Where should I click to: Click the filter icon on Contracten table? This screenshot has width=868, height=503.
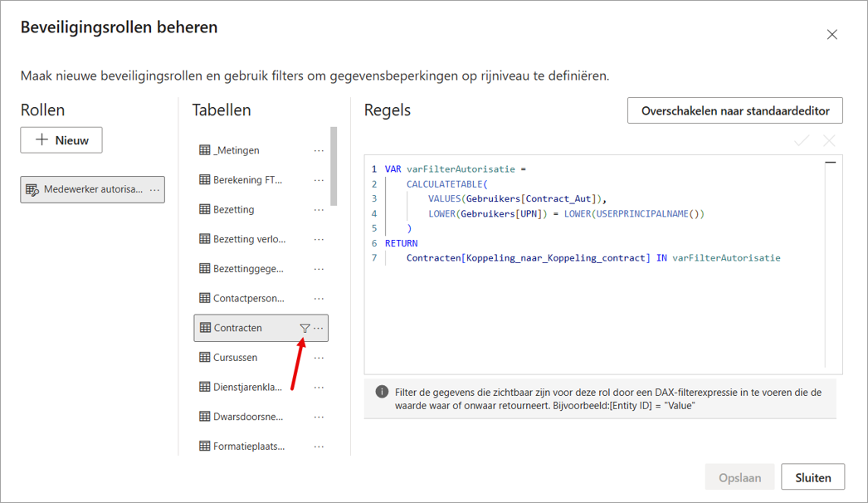(x=305, y=328)
